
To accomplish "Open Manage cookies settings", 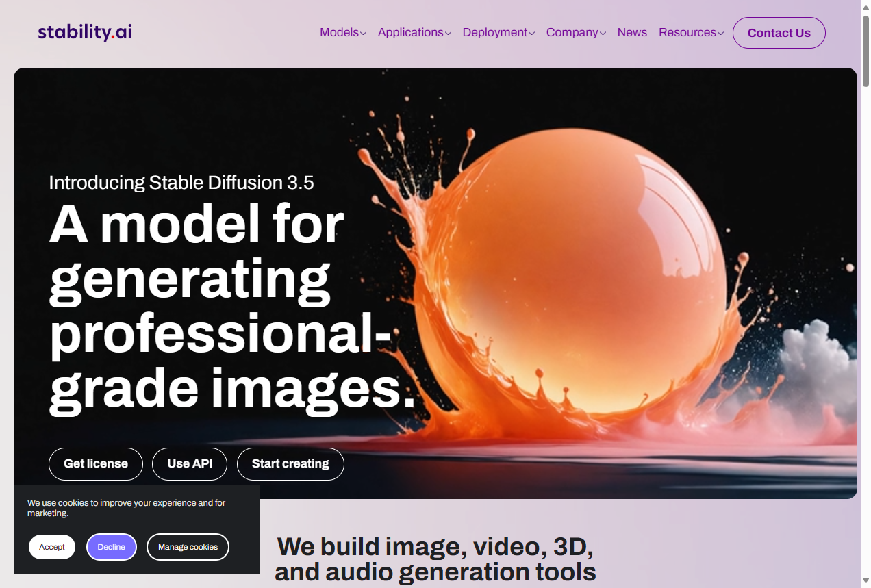I will [x=188, y=547].
